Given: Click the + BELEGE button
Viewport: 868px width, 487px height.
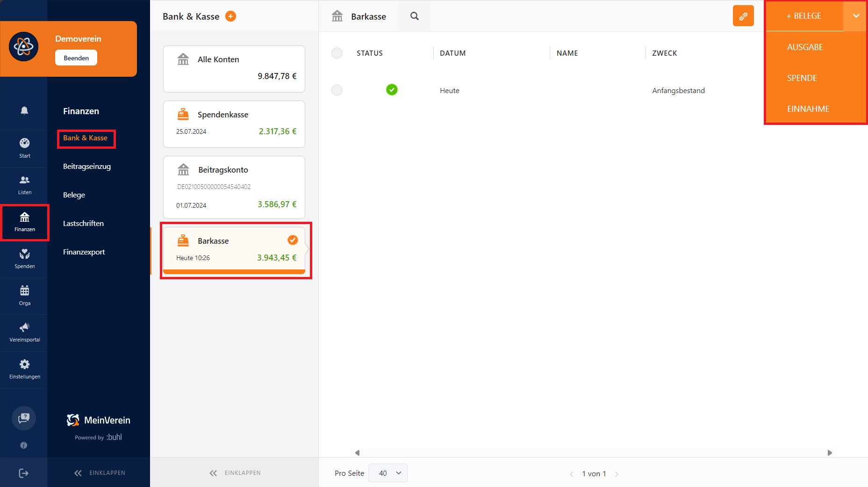Looking at the screenshot, I should (804, 16).
